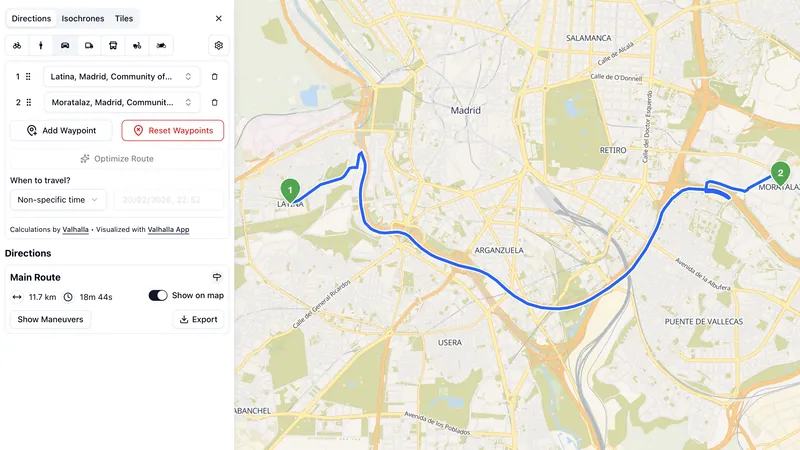
Task: Click the Show Maneuvers button
Action: [51, 319]
